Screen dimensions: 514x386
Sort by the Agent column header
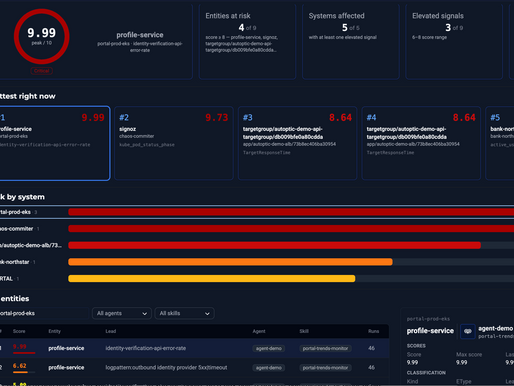(x=259, y=331)
